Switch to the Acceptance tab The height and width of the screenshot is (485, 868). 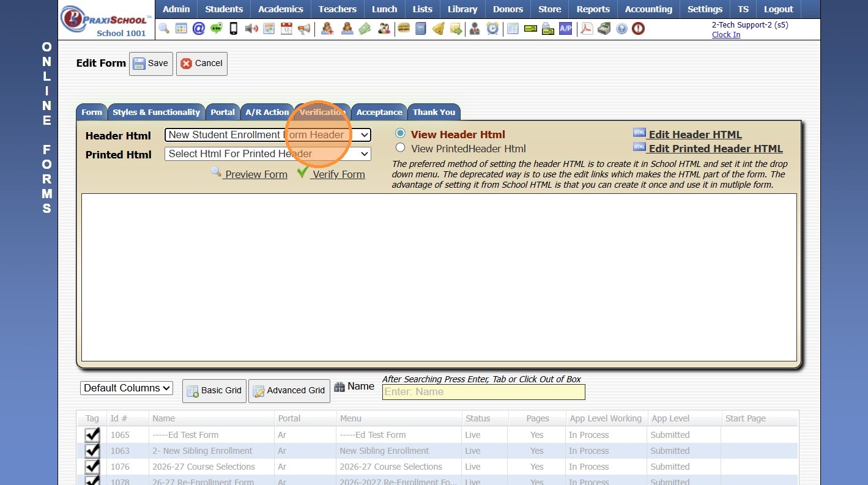coord(379,112)
